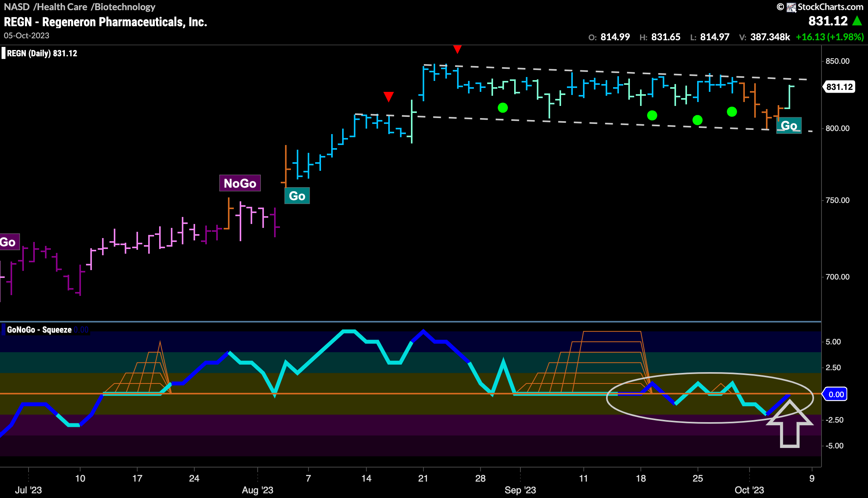This screenshot has width=868, height=498.
Task: Click the 700.00 price axis label
Action: tap(838, 277)
